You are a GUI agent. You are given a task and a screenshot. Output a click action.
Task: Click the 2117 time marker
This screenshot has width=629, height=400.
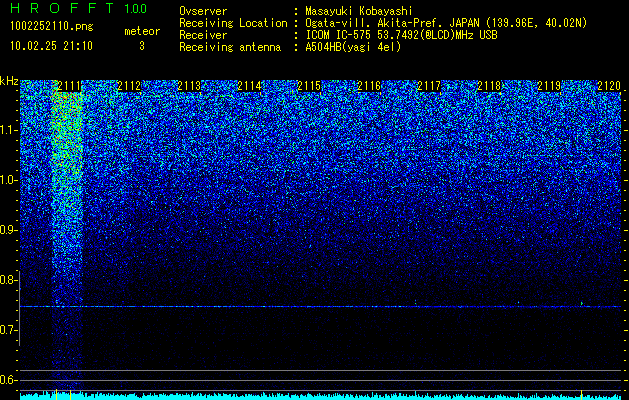(429, 86)
